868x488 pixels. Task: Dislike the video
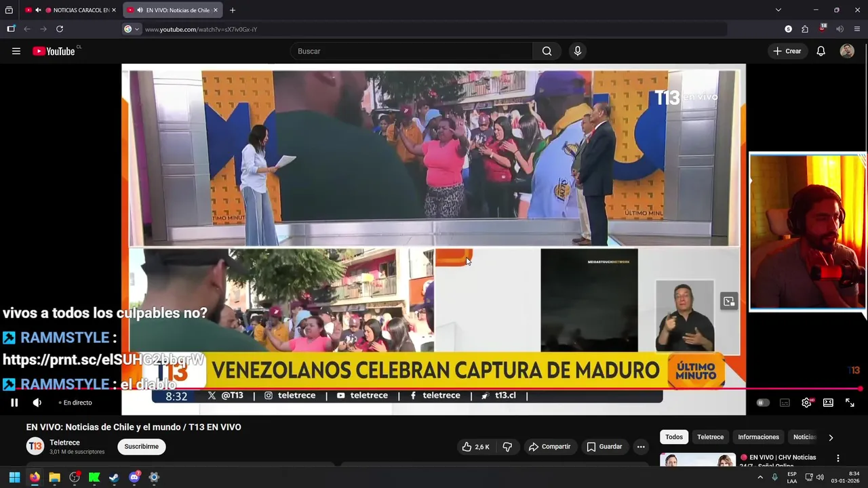[x=507, y=447]
